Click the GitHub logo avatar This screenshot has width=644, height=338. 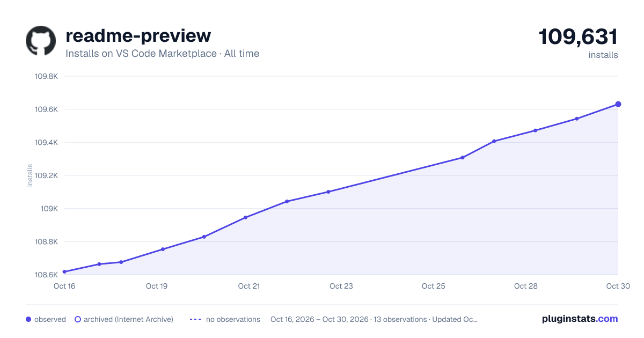tap(41, 41)
